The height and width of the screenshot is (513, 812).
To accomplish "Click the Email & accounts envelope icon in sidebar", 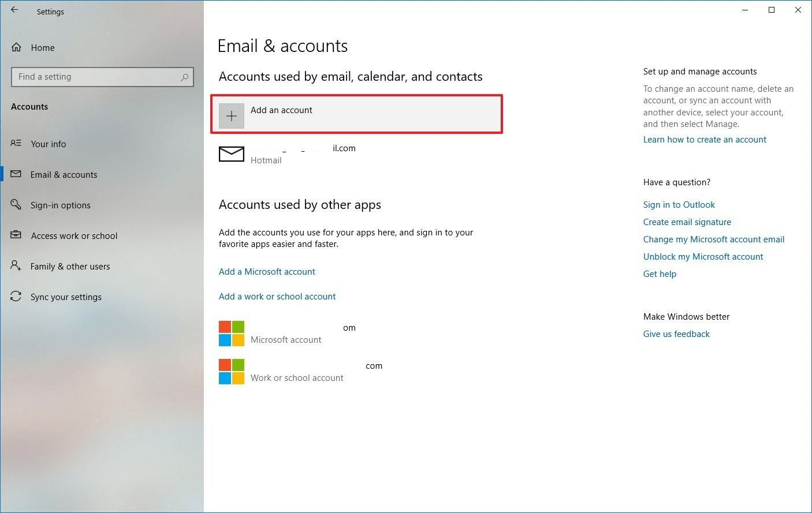I will 16,174.
